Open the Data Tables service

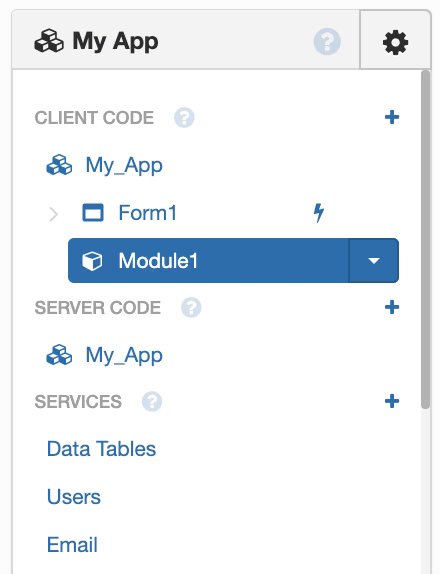pos(101,449)
